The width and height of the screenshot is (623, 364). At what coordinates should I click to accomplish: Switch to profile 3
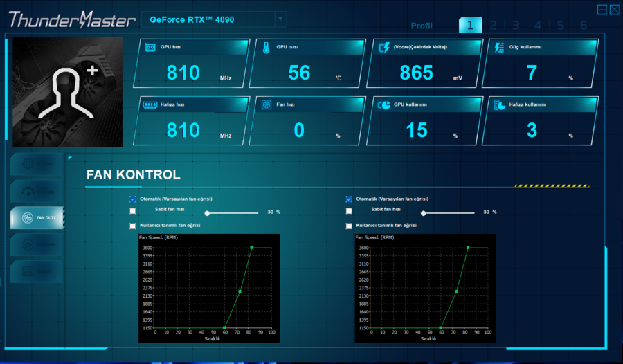pos(516,26)
